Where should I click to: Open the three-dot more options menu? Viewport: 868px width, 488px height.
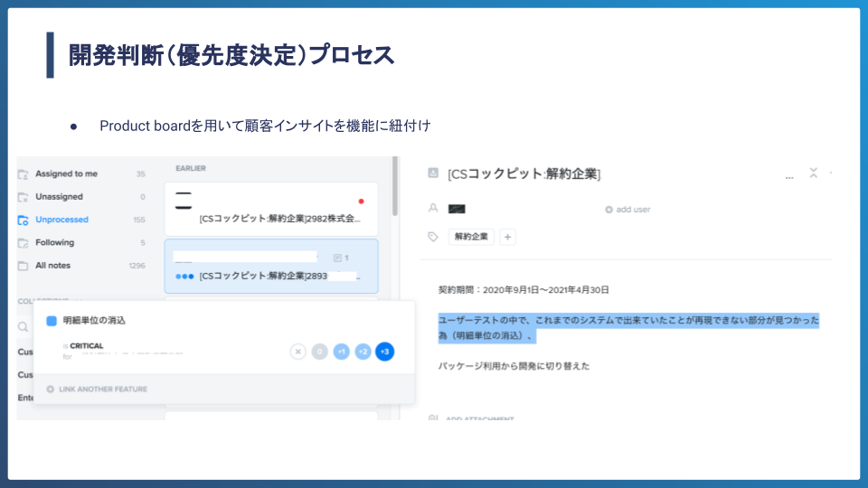point(789,176)
